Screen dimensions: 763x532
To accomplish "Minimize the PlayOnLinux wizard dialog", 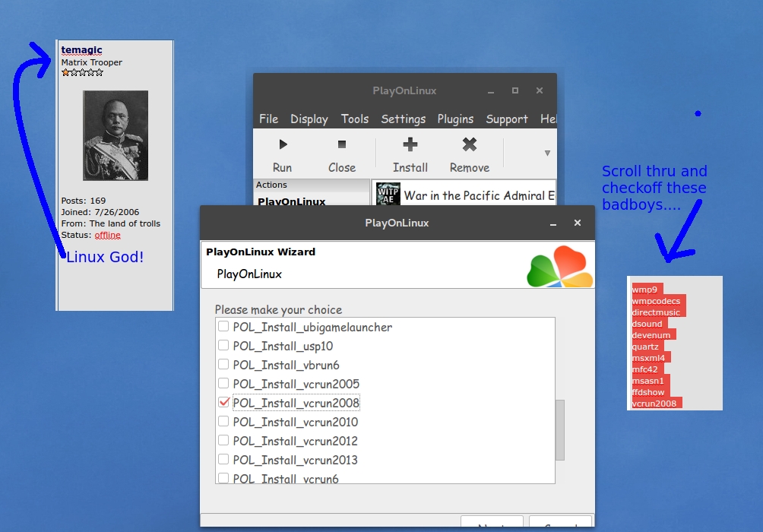I will pos(553,224).
